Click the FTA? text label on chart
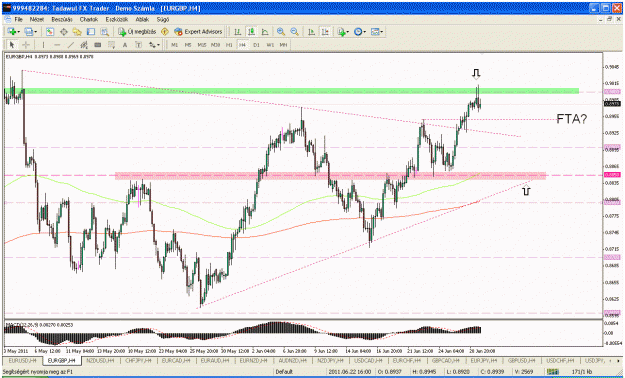 pos(572,118)
